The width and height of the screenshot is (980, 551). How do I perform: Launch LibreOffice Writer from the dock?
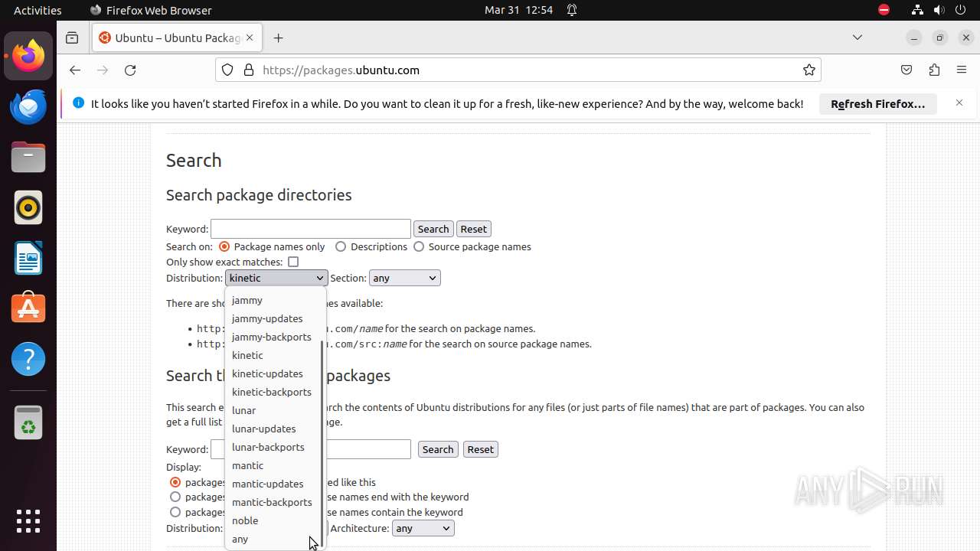point(28,258)
